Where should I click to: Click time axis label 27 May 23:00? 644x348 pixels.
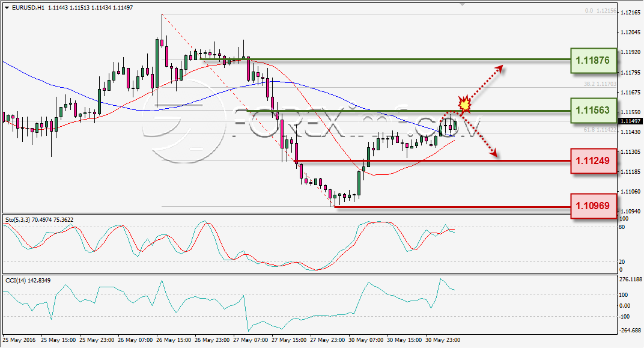coord(327,340)
